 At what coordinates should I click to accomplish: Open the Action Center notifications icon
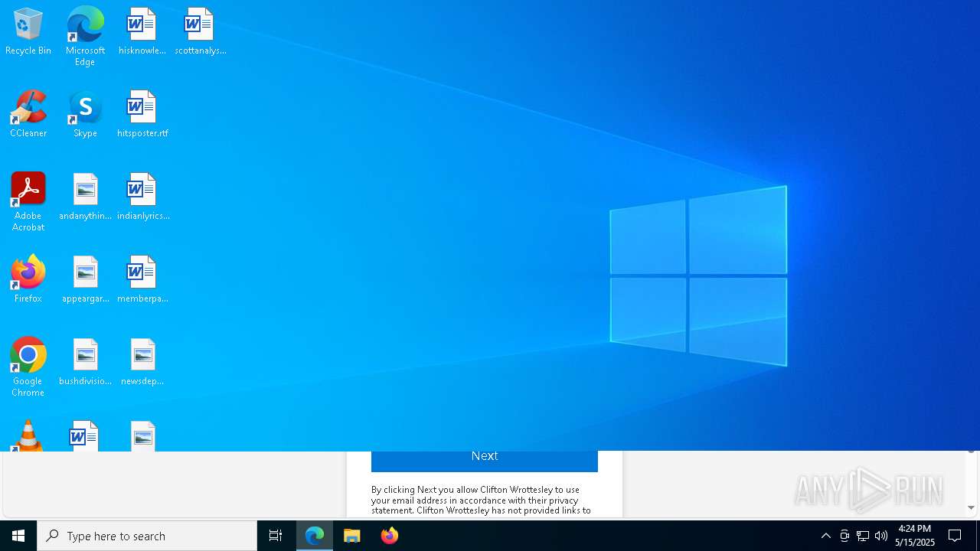click(x=955, y=536)
